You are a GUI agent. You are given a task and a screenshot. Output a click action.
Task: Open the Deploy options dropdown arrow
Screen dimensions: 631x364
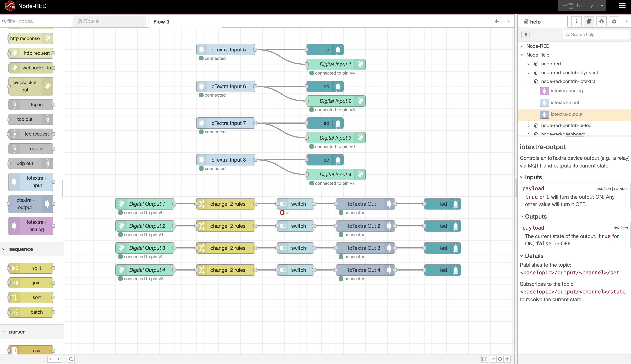click(x=602, y=6)
